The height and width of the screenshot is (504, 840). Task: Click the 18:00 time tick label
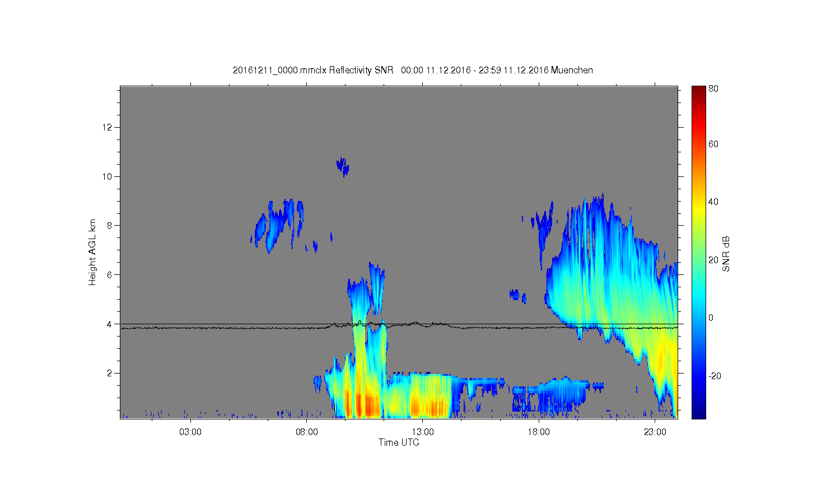[x=539, y=432]
